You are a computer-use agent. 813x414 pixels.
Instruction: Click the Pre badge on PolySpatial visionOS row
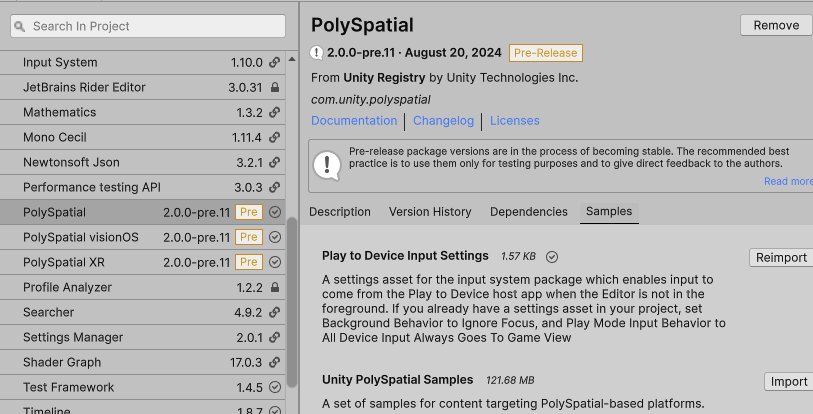click(249, 237)
